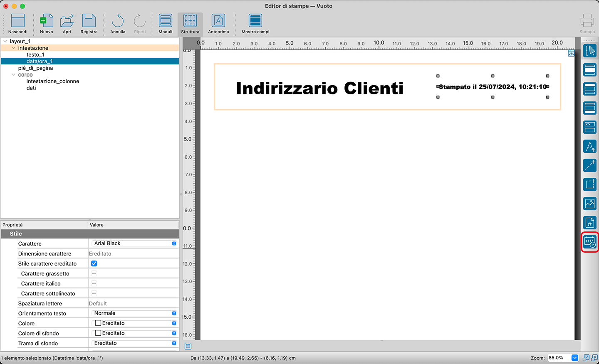Click Mostra campi in toolbar
Screen dimensions: 599x364
(255, 24)
